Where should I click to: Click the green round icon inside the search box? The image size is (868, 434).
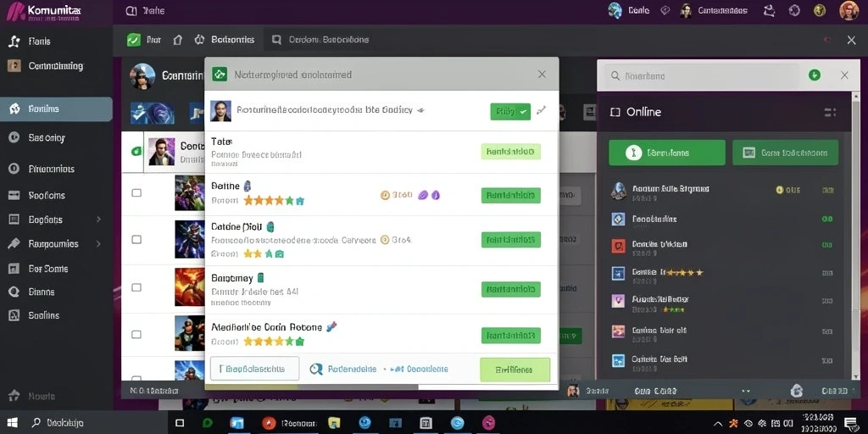click(815, 75)
